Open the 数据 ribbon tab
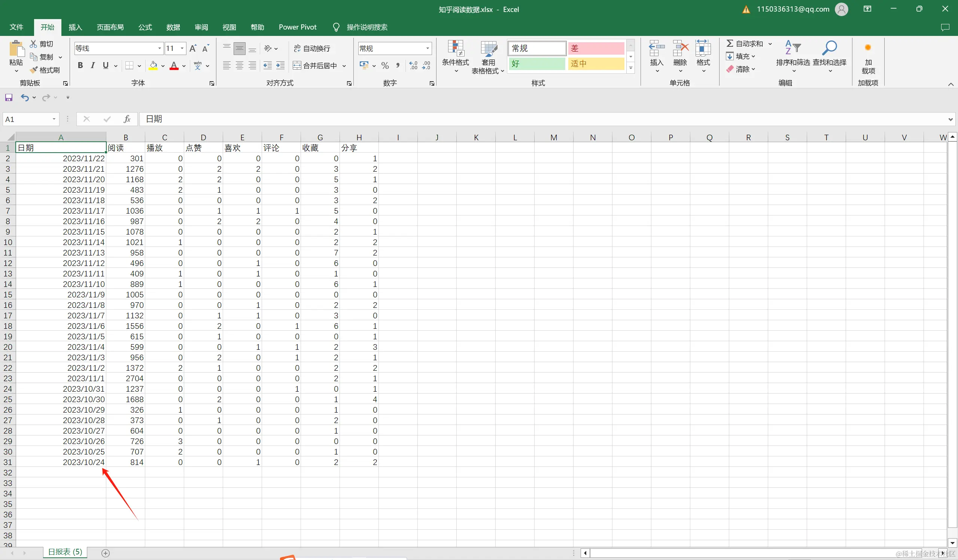This screenshot has height=560, width=958. point(173,27)
